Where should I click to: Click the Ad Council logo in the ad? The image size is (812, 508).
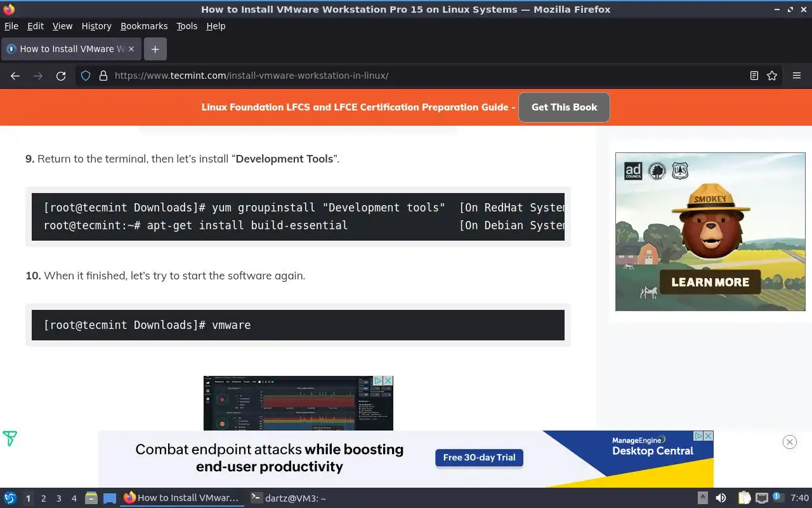633,171
